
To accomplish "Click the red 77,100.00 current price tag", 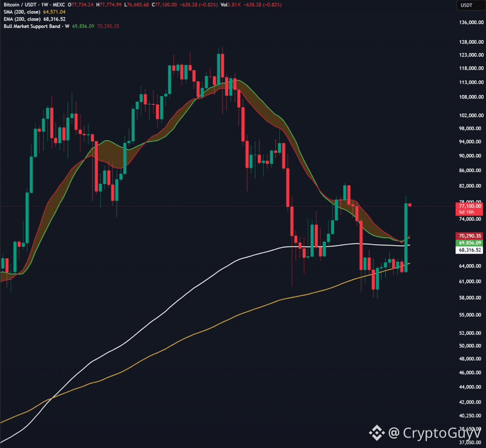I will click(470, 206).
